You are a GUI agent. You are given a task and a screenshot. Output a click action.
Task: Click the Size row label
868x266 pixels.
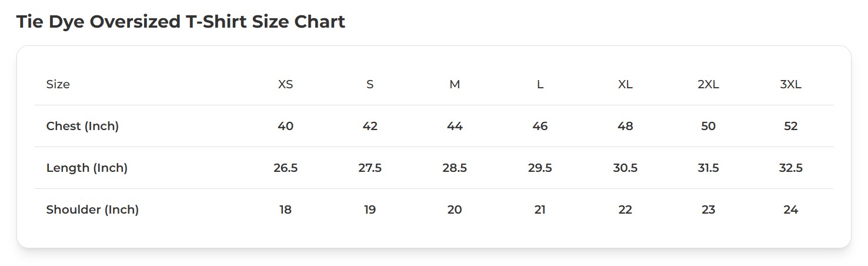click(58, 84)
